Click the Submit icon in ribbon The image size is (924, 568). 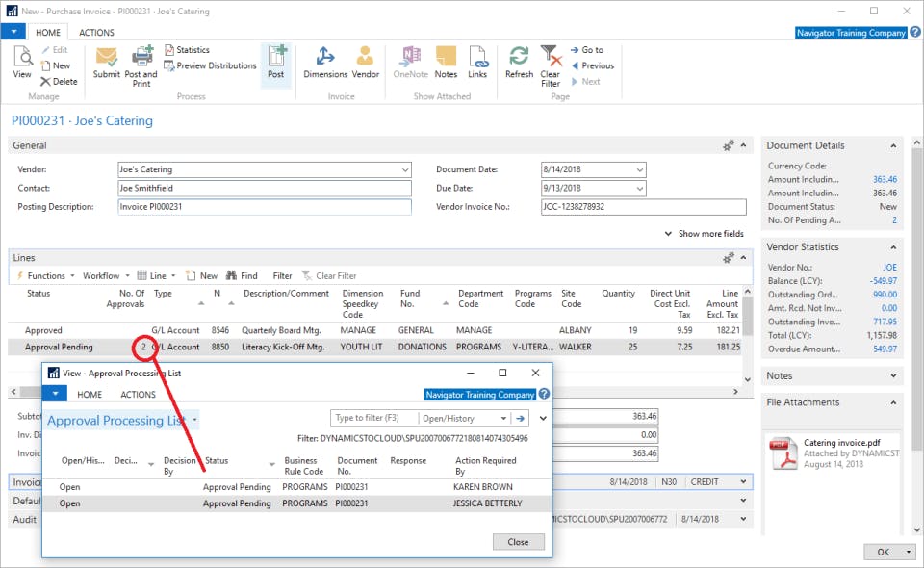[x=107, y=58]
